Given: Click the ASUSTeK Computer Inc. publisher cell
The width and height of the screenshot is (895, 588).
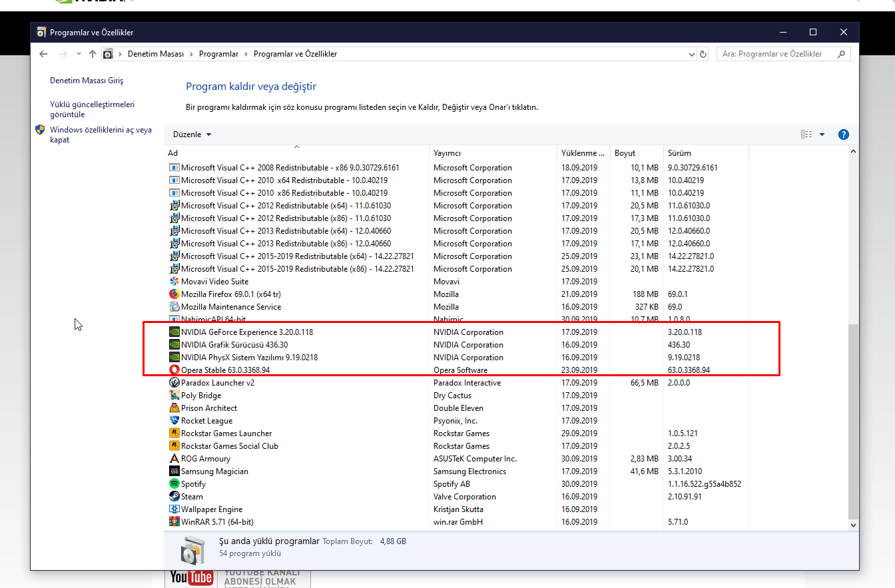Looking at the screenshot, I should click(x=475, y=459).
